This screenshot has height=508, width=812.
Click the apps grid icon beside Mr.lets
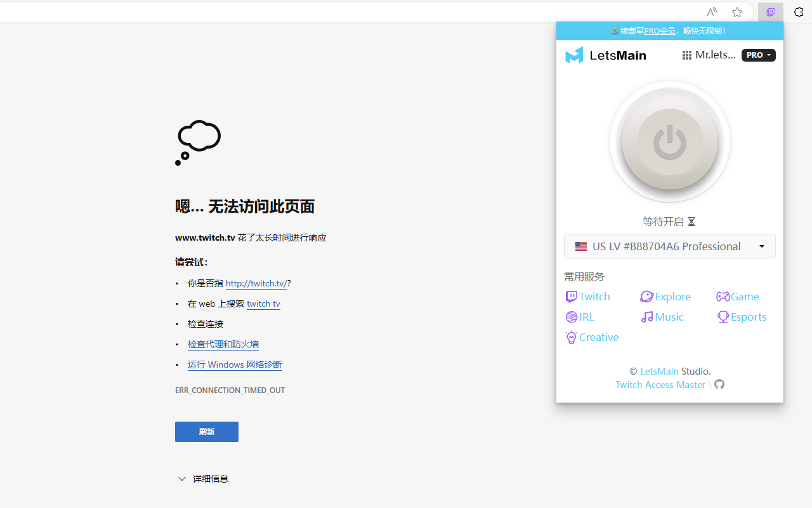pos(686,55)
